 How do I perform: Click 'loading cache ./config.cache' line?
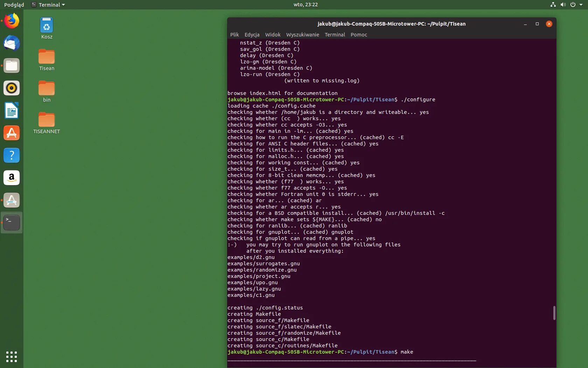coord(272,106)
